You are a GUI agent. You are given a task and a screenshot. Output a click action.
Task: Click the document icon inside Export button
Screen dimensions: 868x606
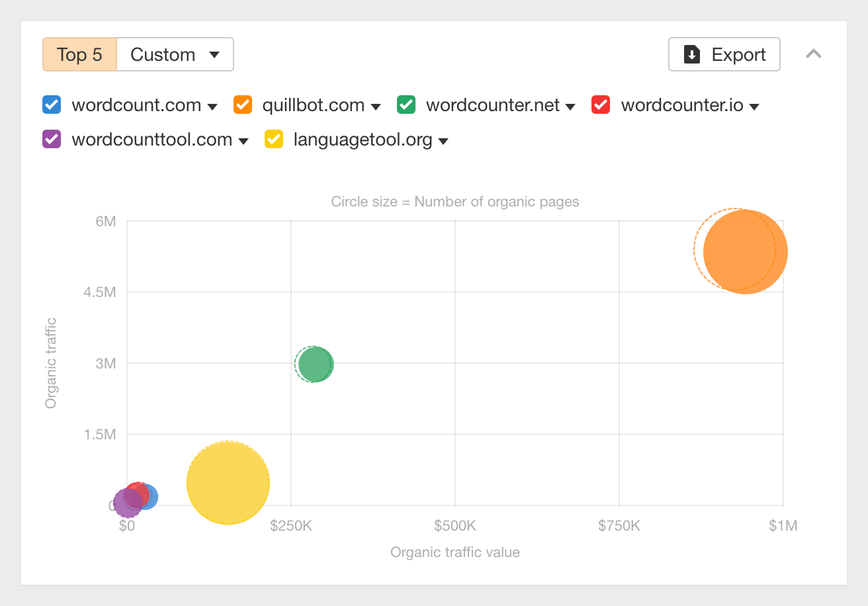tap(692, 54)
